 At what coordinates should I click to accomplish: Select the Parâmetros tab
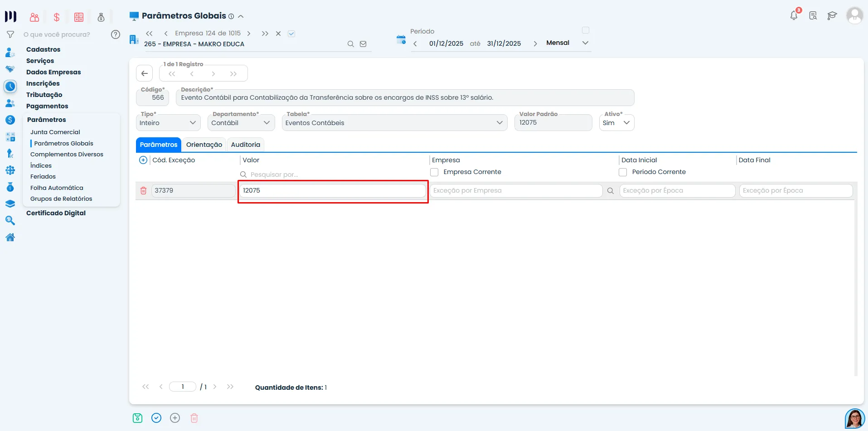click(x=159, y=145)
